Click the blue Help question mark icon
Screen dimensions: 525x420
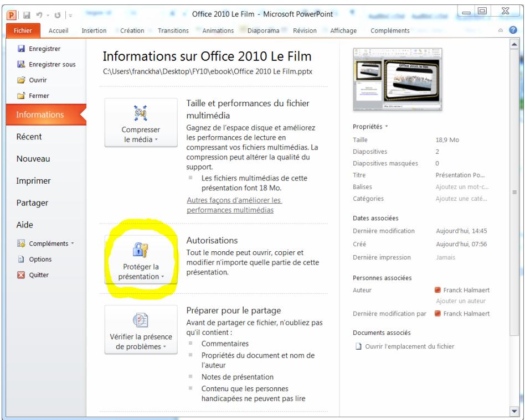[x=513, y=30]
